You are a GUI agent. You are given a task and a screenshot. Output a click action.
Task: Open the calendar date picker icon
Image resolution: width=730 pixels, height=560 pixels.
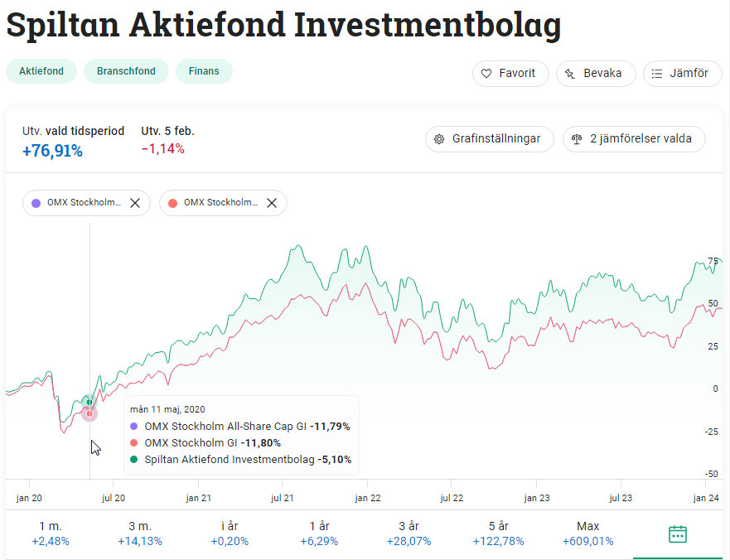[677, 533]
